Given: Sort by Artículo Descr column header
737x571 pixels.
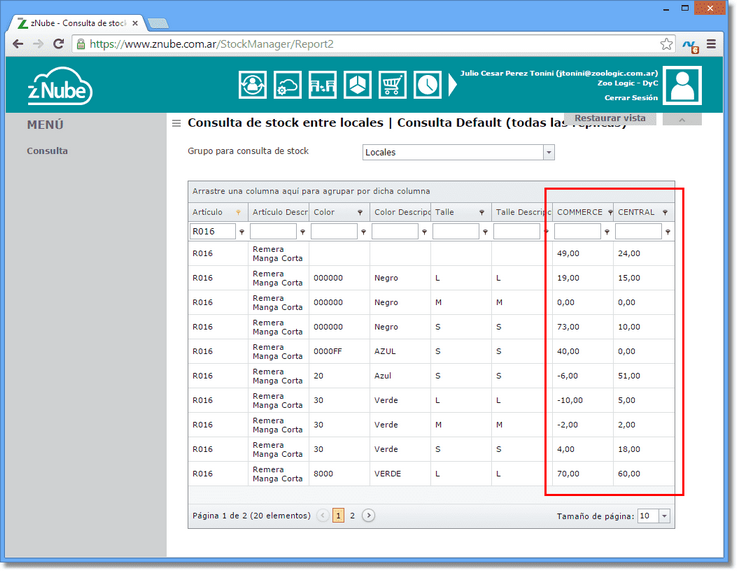Looking at the screenshot, I should tap(279, 212).
